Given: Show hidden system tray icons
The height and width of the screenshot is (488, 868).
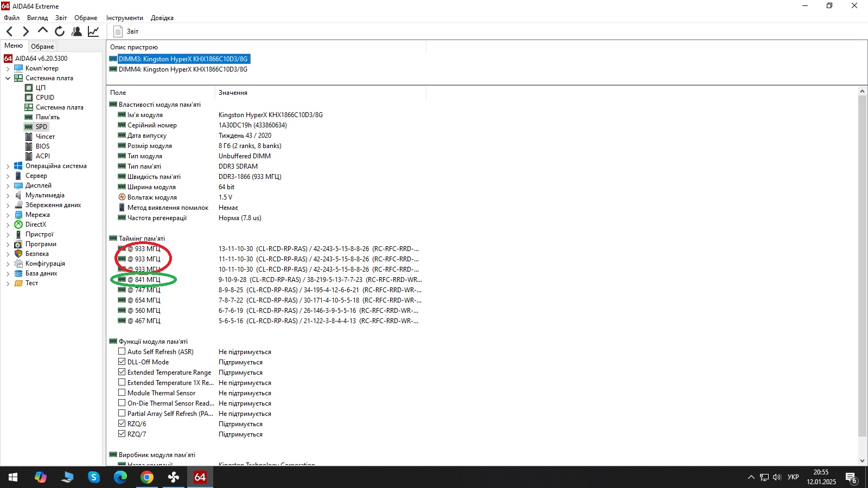Looking at the screenshot, I should [751, 477].
